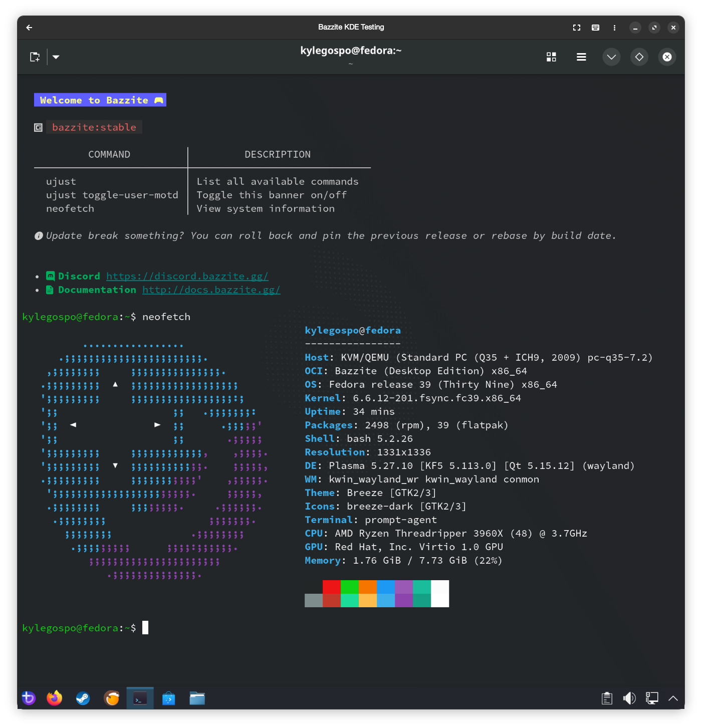Click the Discord logo icon
This screenshot has height=728, width=702.
(x=50, y=276)
